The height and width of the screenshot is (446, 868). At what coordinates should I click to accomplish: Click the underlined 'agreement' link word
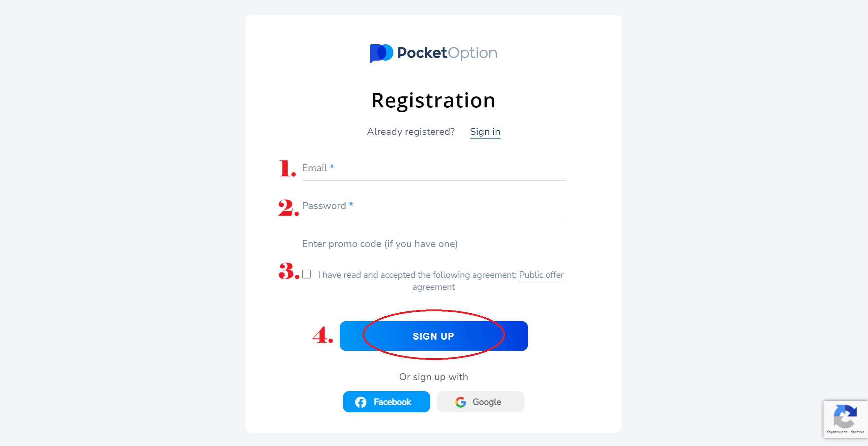[x=434, y=287]
